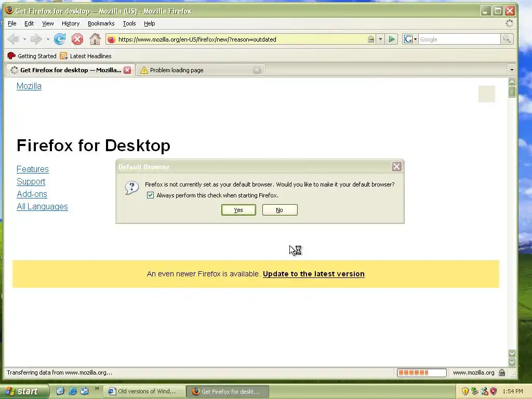Open the Windows Start menu

pos(24,391)
